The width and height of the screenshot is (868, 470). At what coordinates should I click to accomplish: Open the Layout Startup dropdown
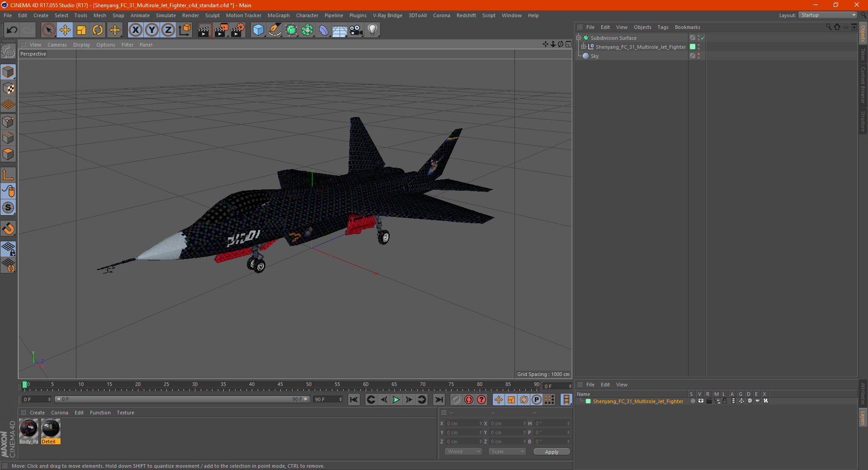coord(828,15)
